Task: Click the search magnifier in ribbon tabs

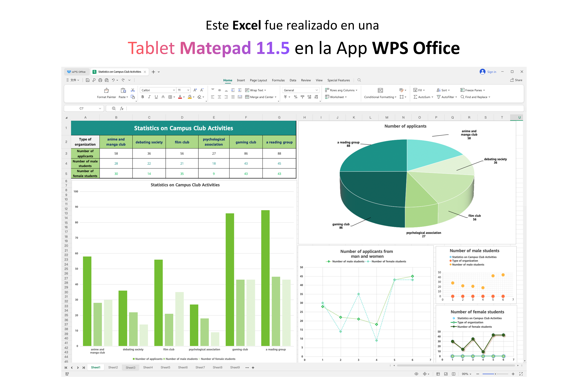Action: 359,80
